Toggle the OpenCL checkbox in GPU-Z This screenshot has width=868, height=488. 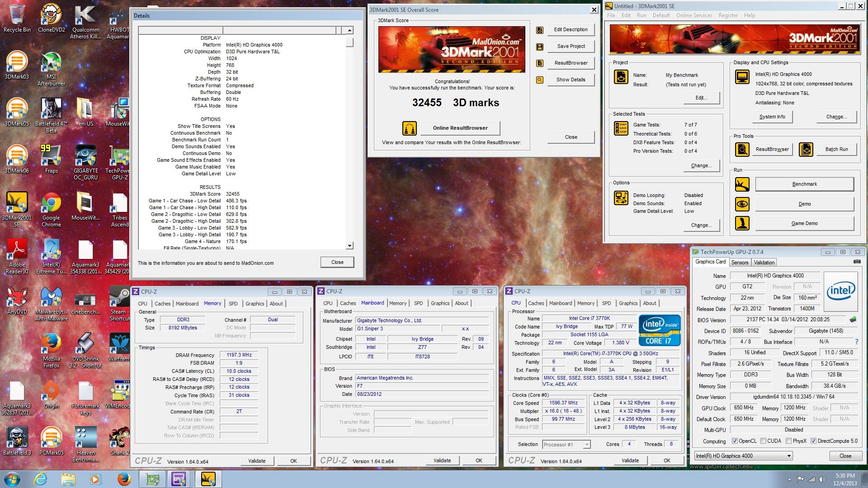pyautogui.click(x=735, y=441)
